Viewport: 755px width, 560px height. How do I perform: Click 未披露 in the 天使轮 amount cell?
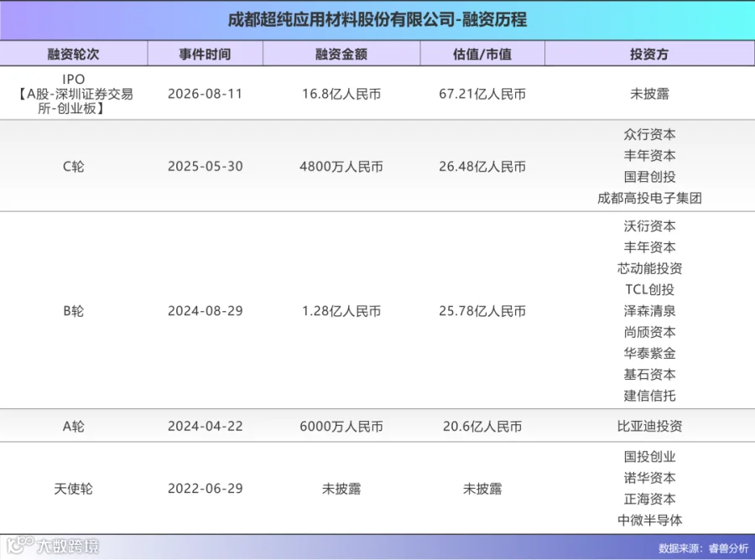(x=341, y=489)
